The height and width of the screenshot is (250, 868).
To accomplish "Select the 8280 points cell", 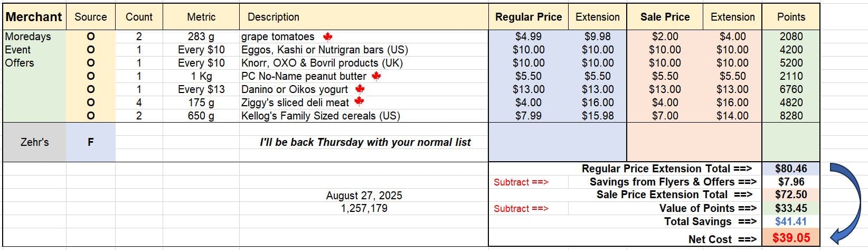I will click(x=791, y=116).
